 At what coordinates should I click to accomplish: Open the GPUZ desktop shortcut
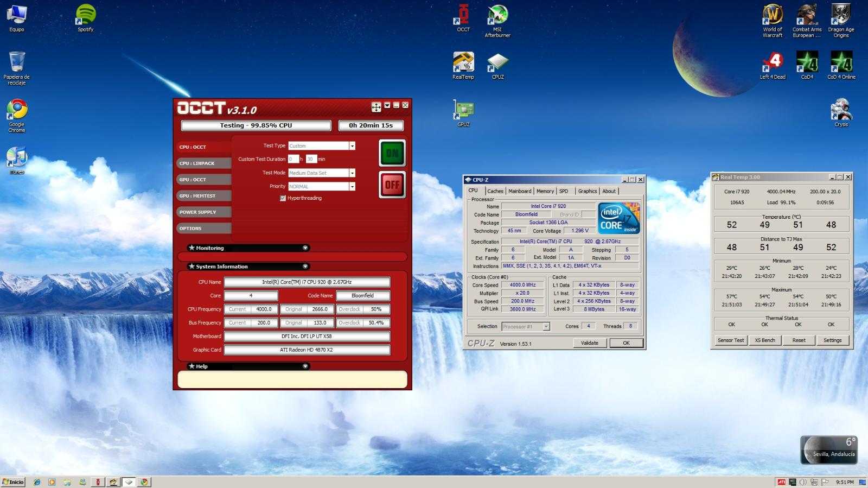(463, 113)
